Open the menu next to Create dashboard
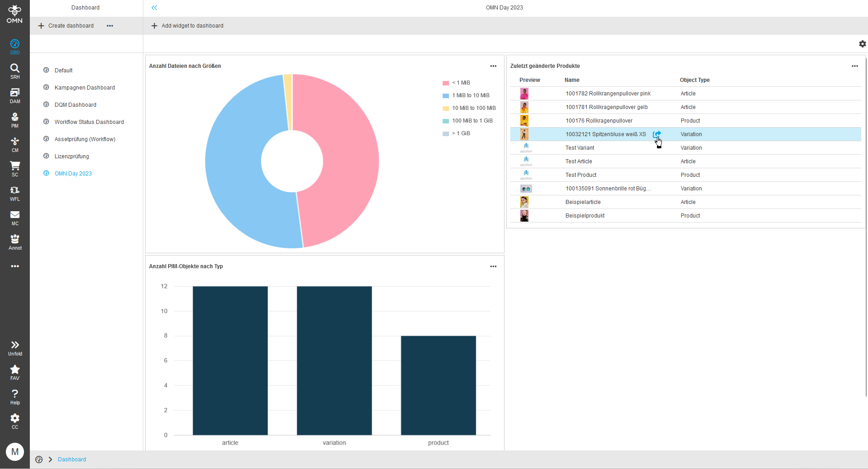This screenshot has height=469, width=868. click(109, 26)
